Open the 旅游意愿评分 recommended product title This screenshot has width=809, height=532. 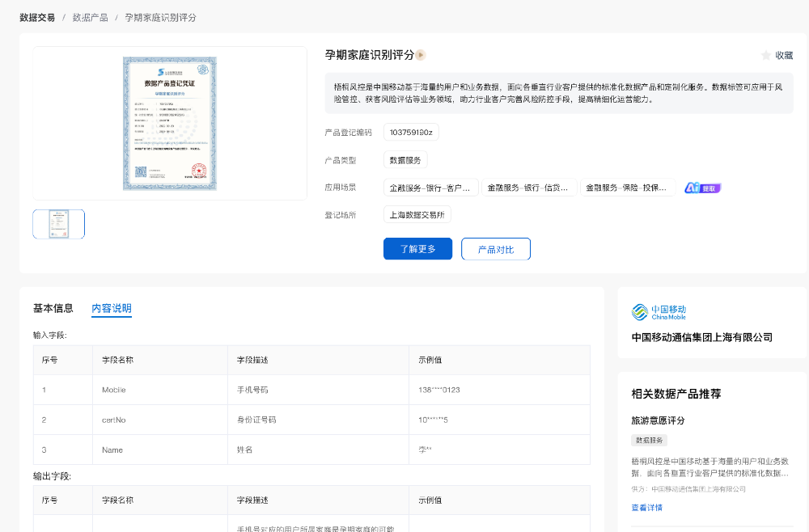[658, 420]
